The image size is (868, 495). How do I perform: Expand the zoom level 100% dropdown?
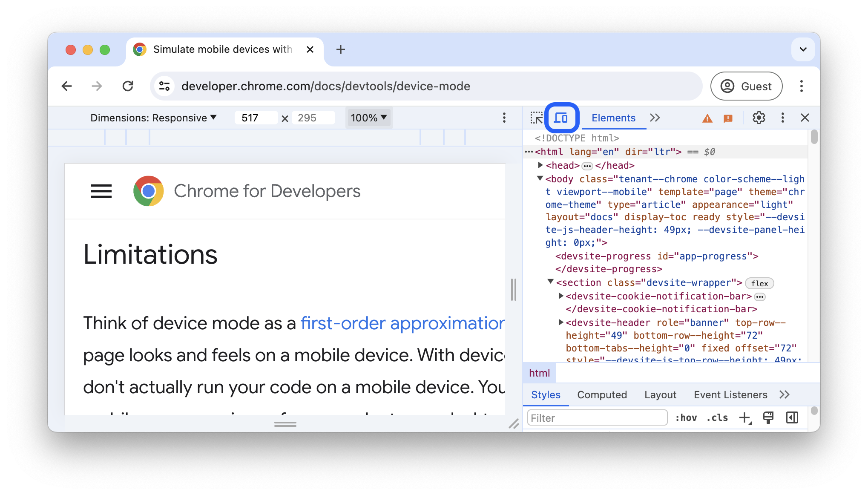coord(368,117)
